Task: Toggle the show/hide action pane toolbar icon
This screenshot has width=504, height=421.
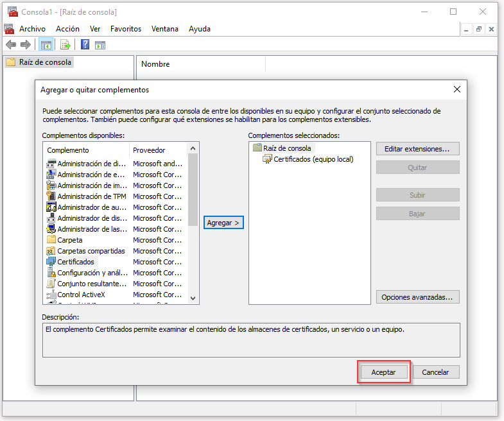Action: [100, 44]
